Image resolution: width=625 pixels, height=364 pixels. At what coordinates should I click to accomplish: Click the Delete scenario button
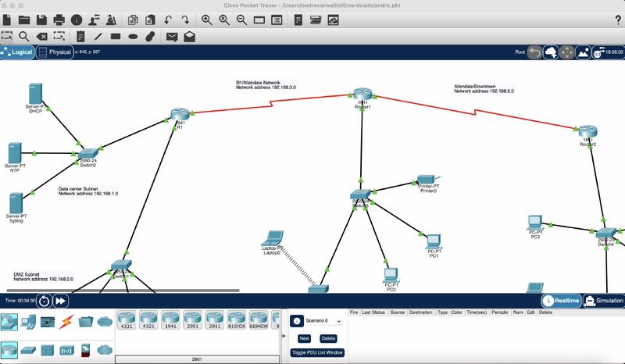(328, 338)
